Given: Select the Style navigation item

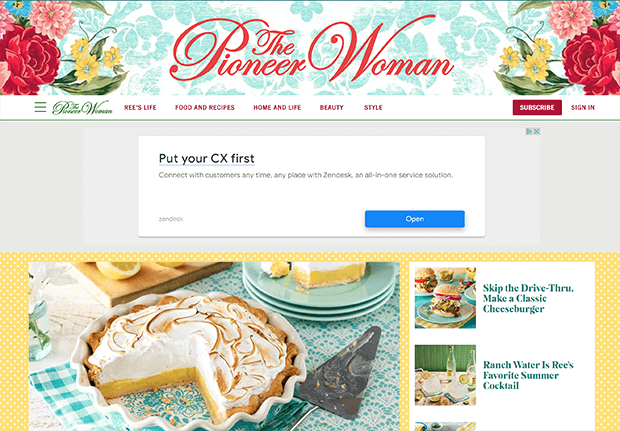Looking at the screenshot, I should click(373, 108).
